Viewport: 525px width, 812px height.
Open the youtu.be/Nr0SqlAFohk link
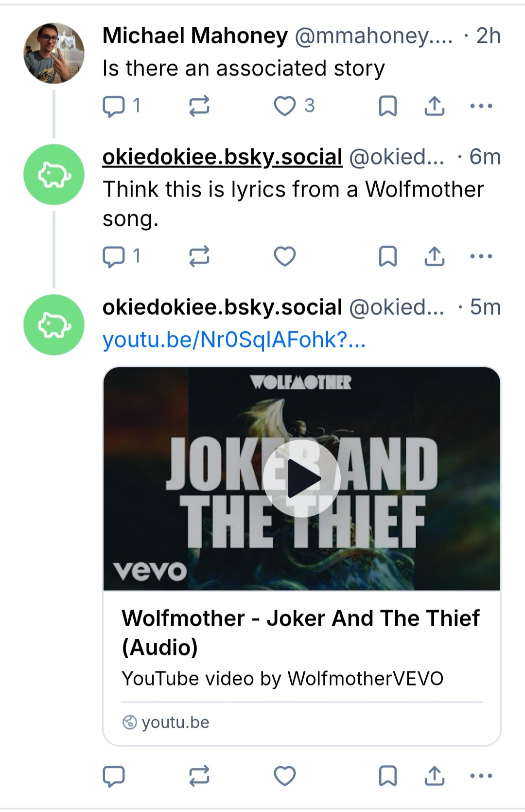[x=234, y=340]
